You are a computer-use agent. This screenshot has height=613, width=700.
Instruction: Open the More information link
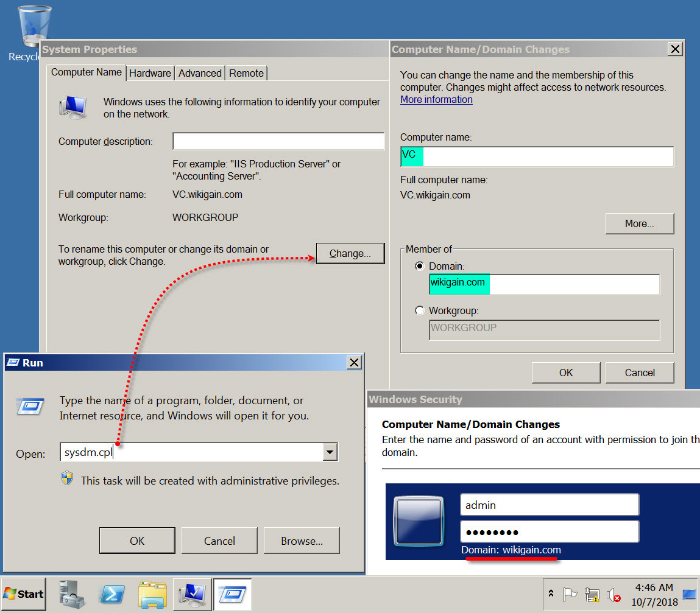[x=436, y=99]
